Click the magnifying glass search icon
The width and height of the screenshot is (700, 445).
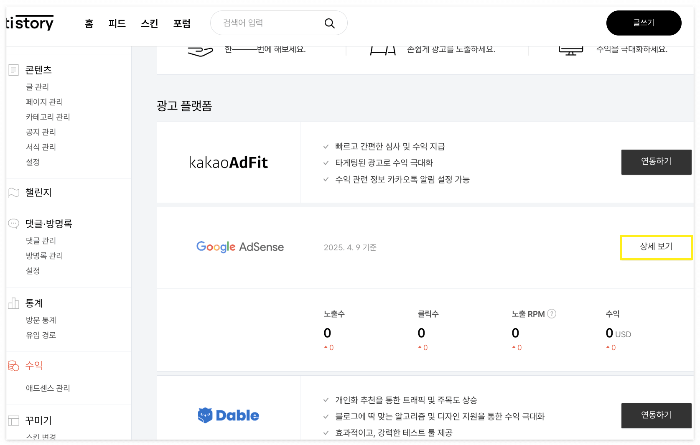(x=329, y=23)
